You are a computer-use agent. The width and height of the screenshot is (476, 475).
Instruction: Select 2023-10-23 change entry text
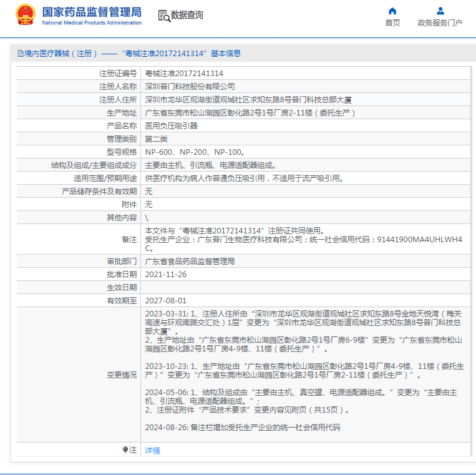point(304,371)
